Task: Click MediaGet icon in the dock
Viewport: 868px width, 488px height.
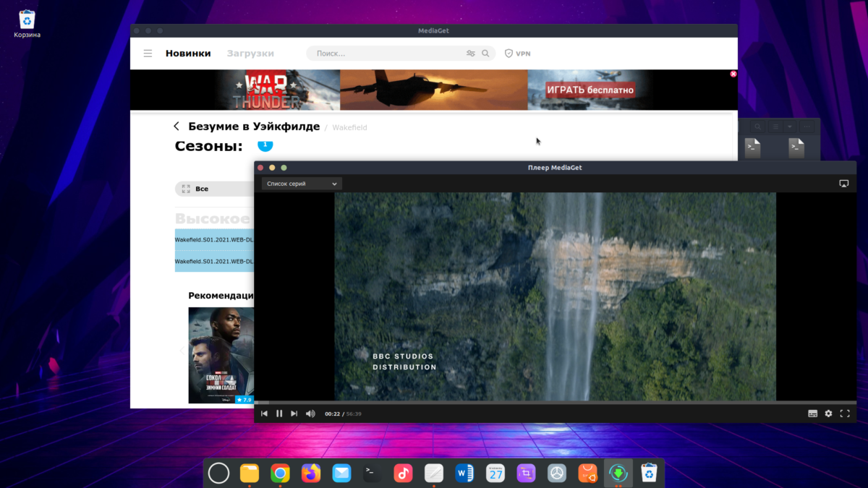Action: (618, 473)
